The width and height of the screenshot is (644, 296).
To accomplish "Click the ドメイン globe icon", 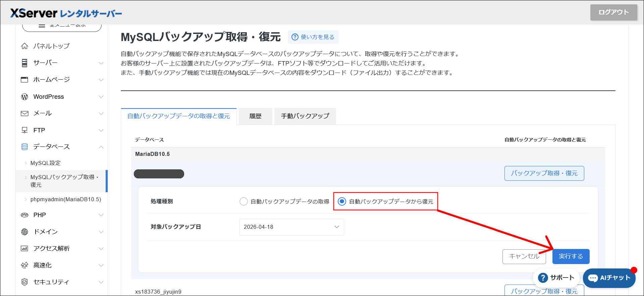I will 24,232.
